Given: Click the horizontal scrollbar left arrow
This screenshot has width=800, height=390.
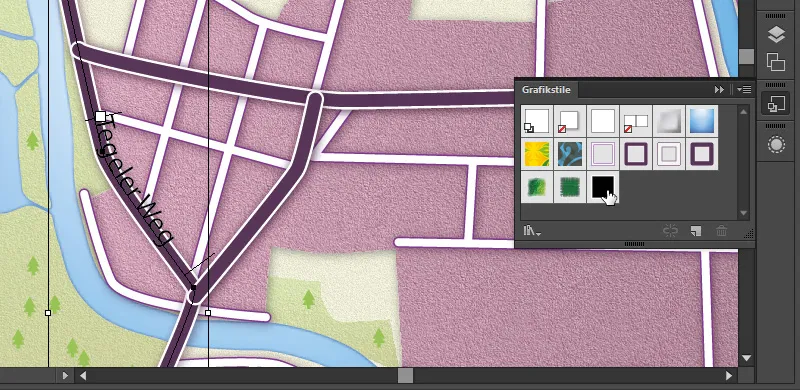Looking at the screenshot, I should coord(83,376).
